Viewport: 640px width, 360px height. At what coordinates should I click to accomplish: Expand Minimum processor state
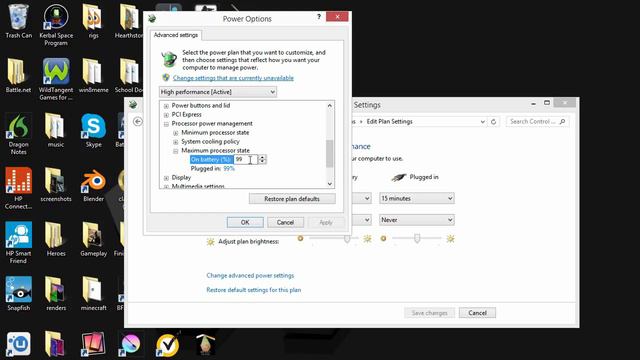176,133
